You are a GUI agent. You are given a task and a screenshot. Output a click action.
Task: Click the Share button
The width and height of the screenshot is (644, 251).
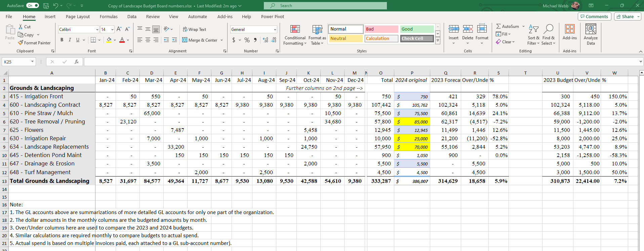coord(628,16)
